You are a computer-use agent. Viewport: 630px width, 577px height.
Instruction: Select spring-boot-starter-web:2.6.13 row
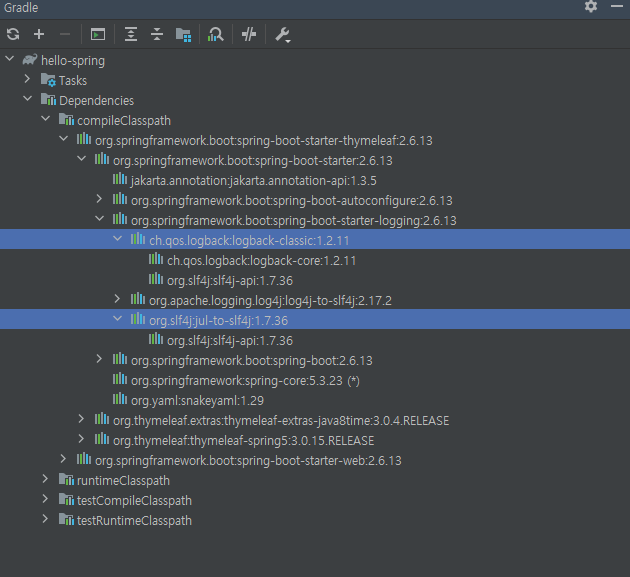315,460
